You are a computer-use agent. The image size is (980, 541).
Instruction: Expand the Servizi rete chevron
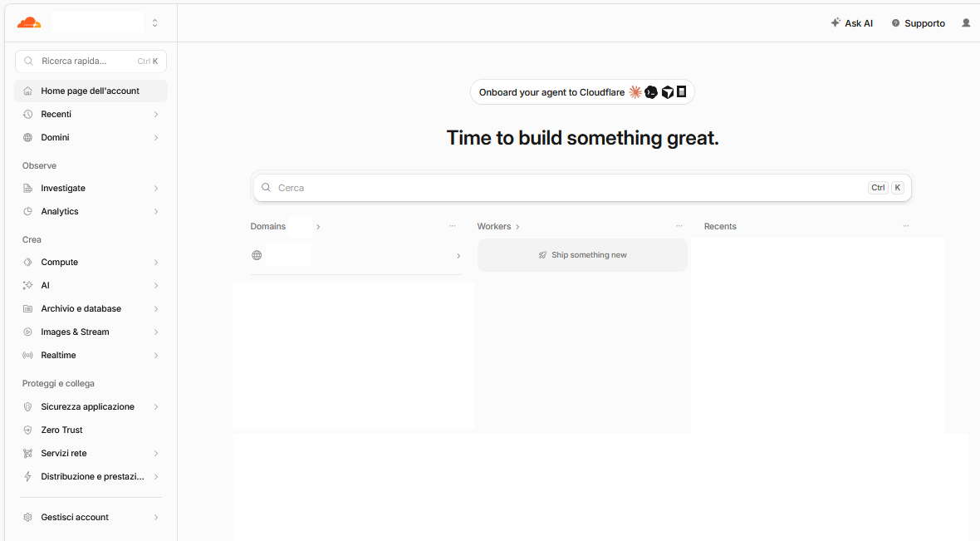coord(156,454)
